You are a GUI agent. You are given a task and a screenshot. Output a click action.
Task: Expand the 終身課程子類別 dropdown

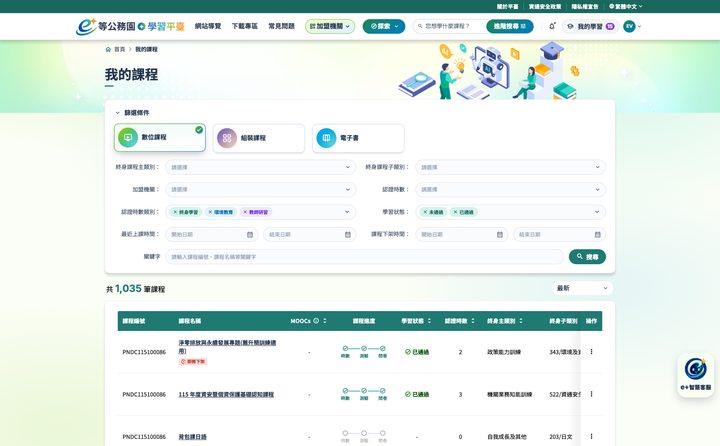click(510, 167)
